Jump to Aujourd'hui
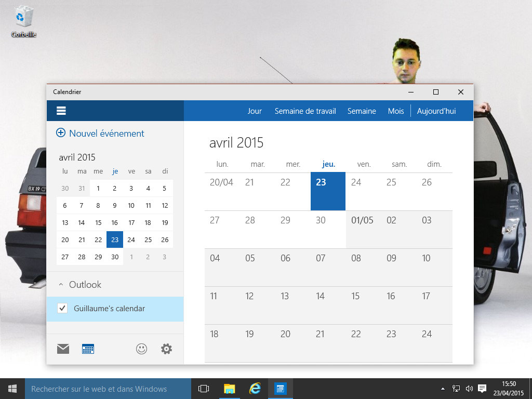532x399 pixels. click(436, 111)
